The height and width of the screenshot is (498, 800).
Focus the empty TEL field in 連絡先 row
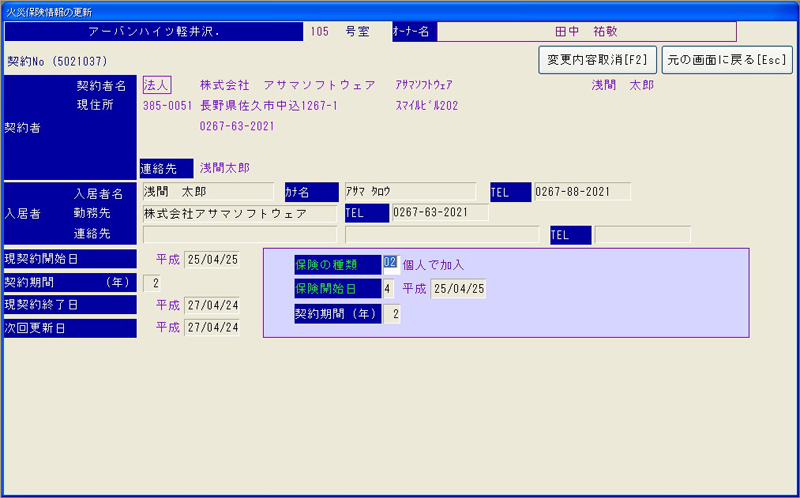pyautogui.click(x=642, y=235)
